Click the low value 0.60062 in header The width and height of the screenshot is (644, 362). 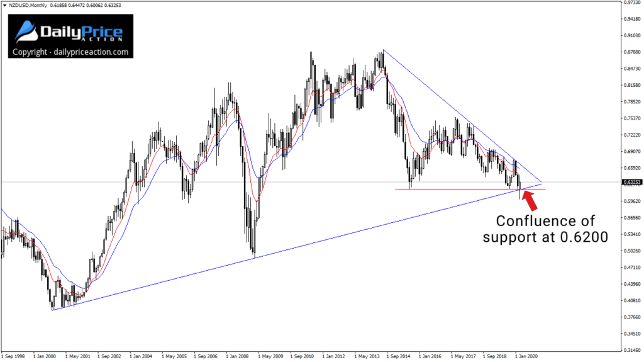pos(94,5)
